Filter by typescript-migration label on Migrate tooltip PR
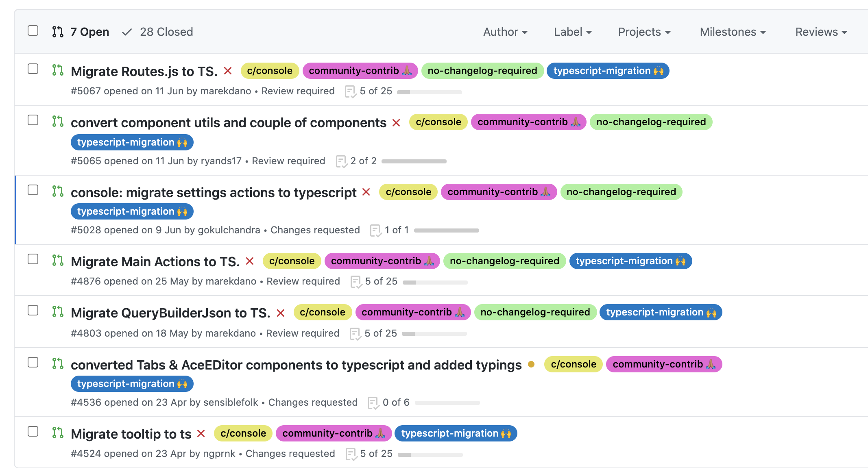This screenshot has height=474, width=868. point(456,433)
